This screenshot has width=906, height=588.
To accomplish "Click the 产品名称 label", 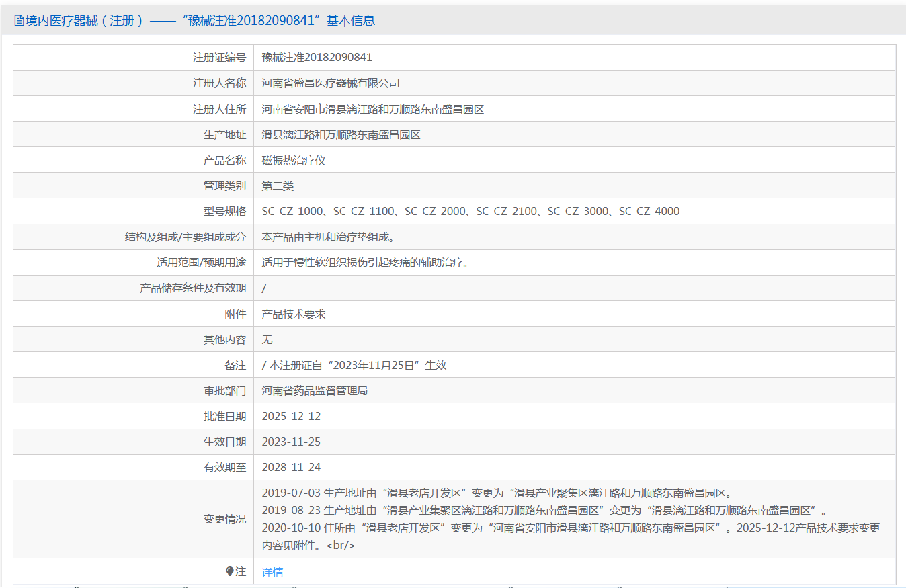I will point(224,160).
